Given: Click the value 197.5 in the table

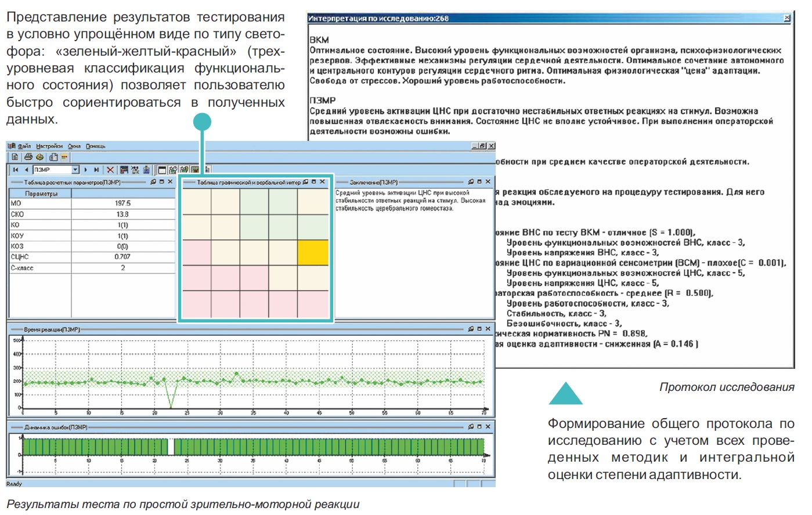Looking at the screenshot, I should pos(123,204).
